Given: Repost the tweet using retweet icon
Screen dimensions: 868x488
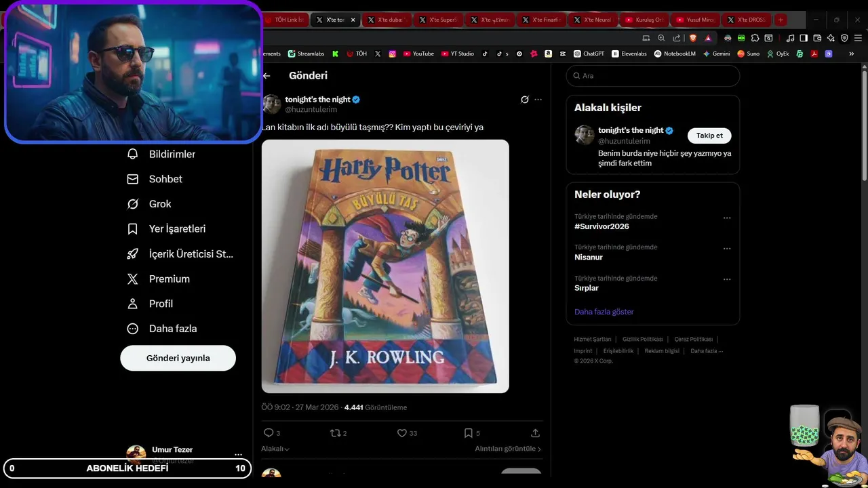Looking at the screenshot, I should pyautogui.click(x=334, y=432).
